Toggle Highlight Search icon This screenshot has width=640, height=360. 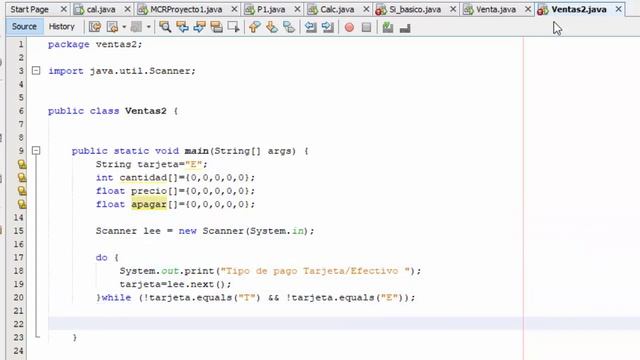coord(216,27)
